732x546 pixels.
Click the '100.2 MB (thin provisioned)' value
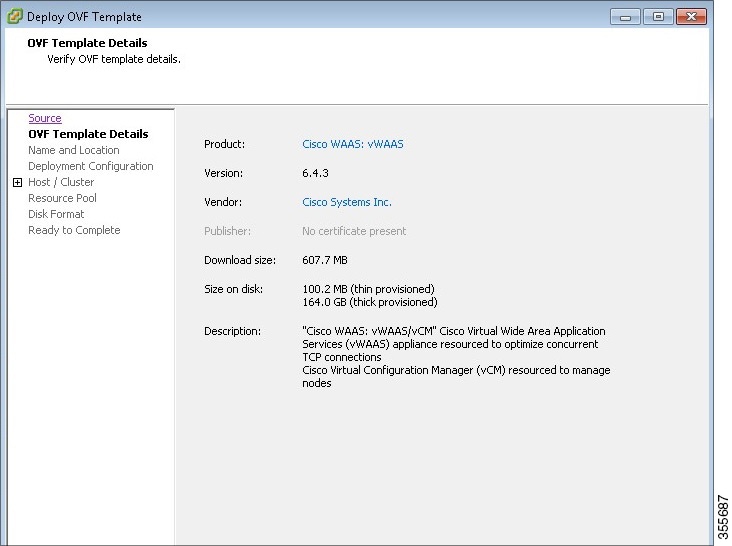[368, 289]
